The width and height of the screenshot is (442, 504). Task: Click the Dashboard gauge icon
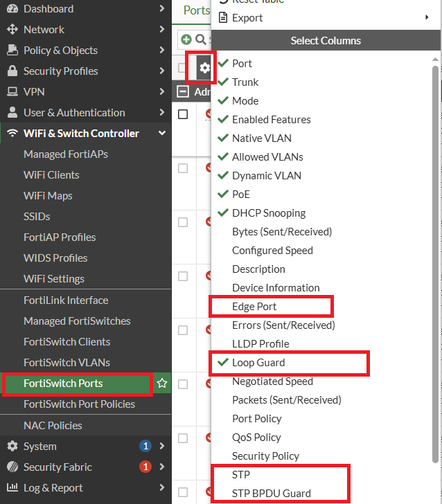(12, 9)
